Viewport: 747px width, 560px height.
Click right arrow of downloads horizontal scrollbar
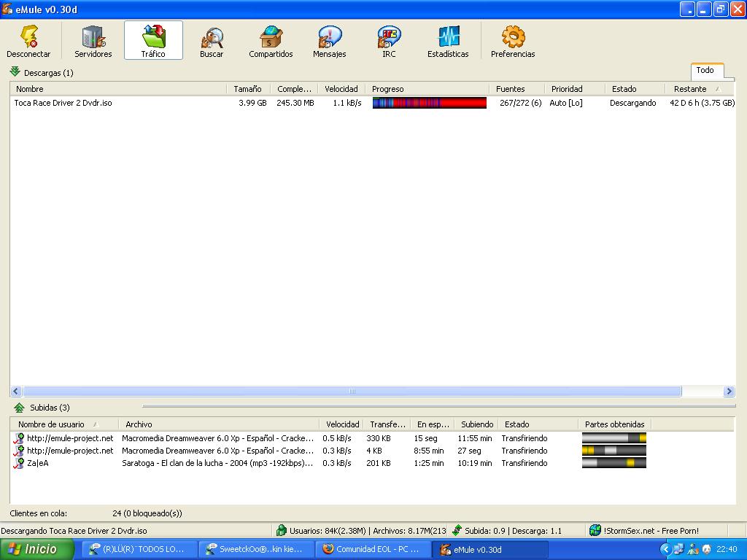pos(729,392)
